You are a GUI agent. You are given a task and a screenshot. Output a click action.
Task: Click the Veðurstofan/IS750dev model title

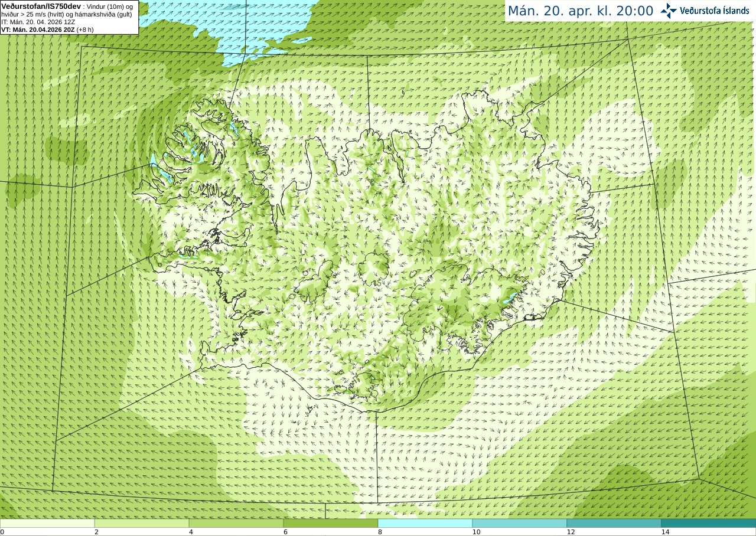coord(41,6)
